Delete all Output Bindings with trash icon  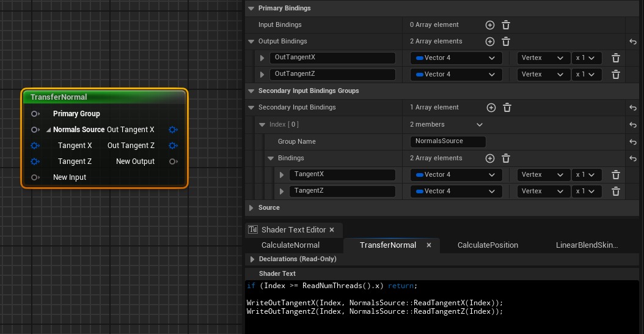[506, 42]
